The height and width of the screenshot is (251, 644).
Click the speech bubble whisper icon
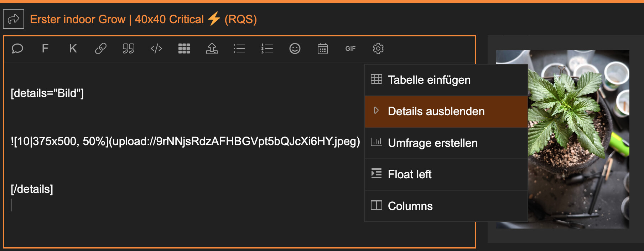17,48
